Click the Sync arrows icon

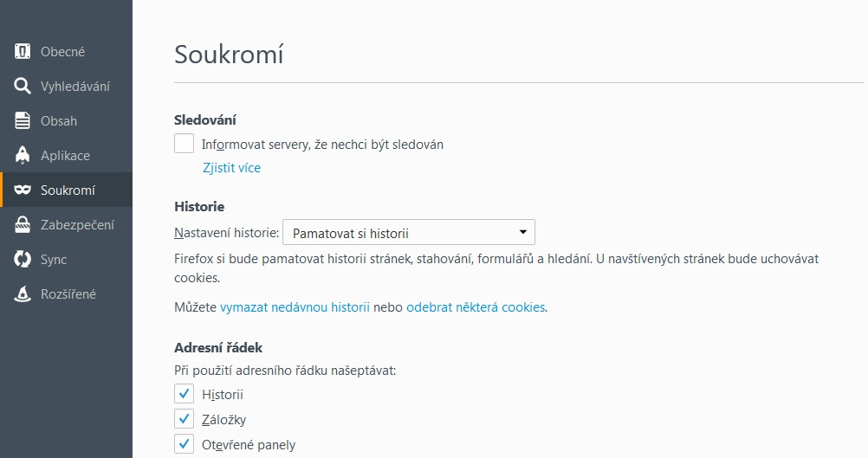(x=23, y=259)
